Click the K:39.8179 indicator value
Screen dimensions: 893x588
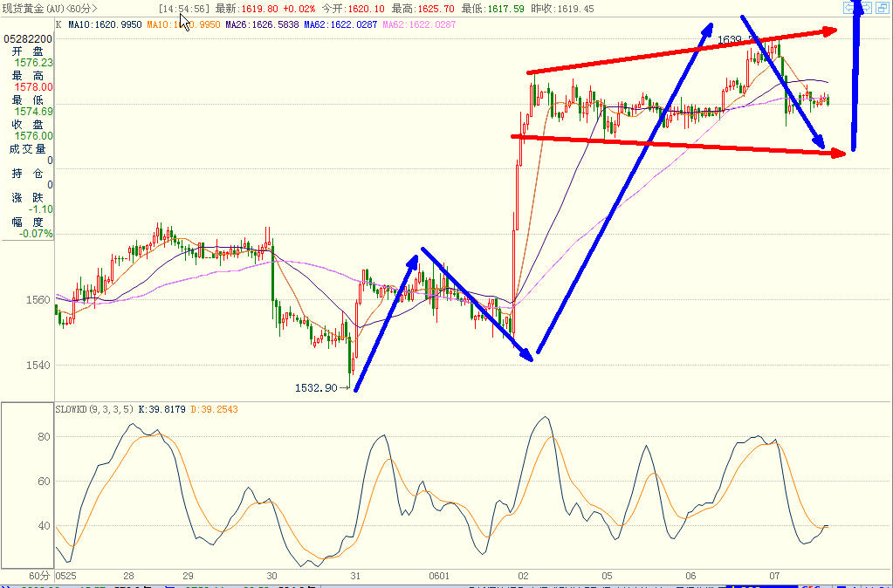(161, 409)
